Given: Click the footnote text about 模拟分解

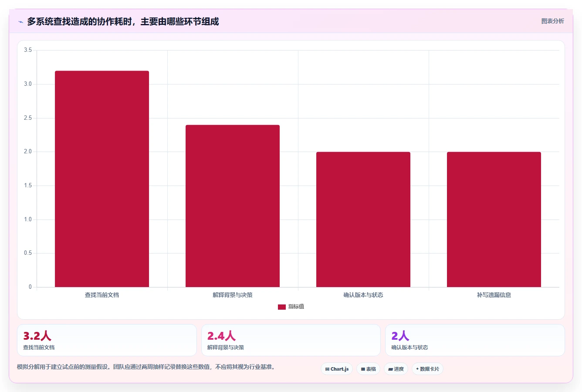Looking at the screenshot, I should pyautogui.click(x=146, y=367).
